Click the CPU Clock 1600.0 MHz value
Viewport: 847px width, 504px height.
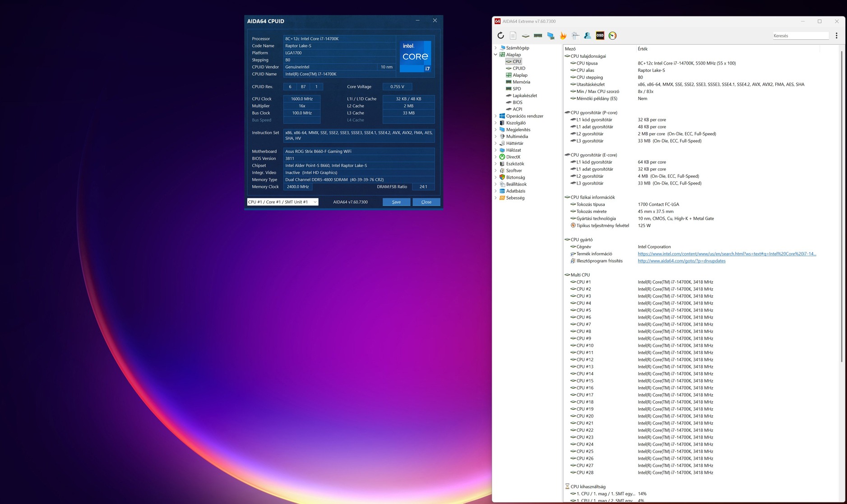pos(302,99)
